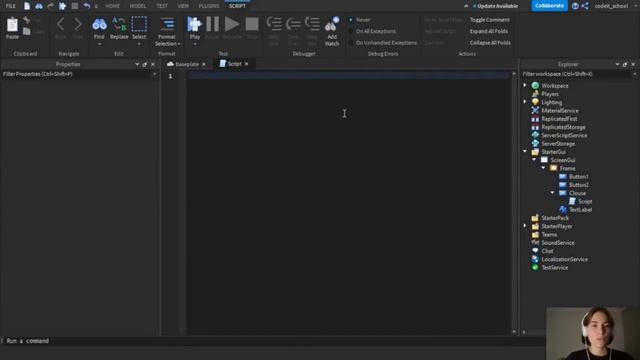Click the Filter workspace search field
Screen dimensions: 640x360
point(576,74)
